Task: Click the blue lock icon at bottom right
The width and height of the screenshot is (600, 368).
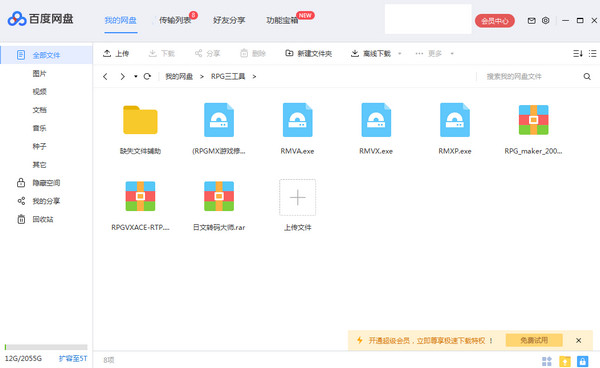Action: point(582,361)
